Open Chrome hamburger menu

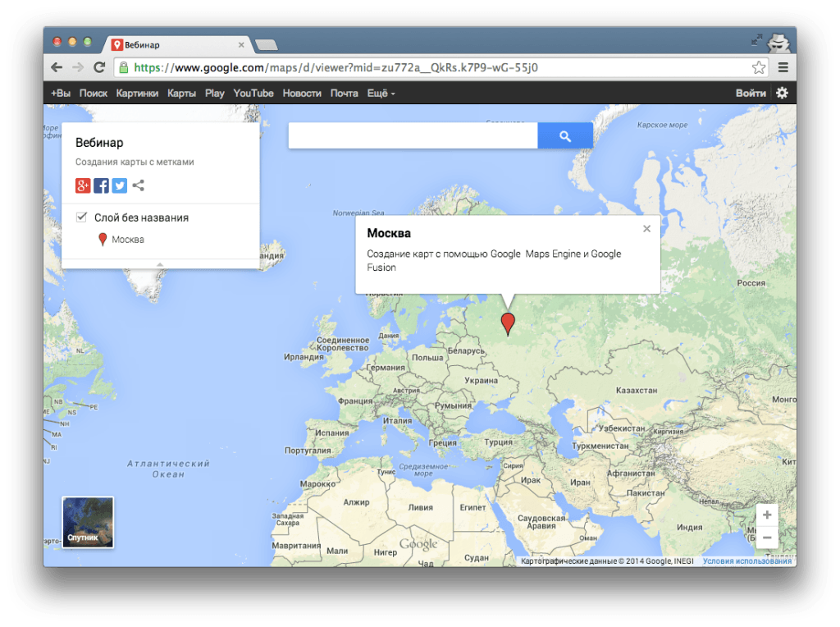click(x=783, y=67)
